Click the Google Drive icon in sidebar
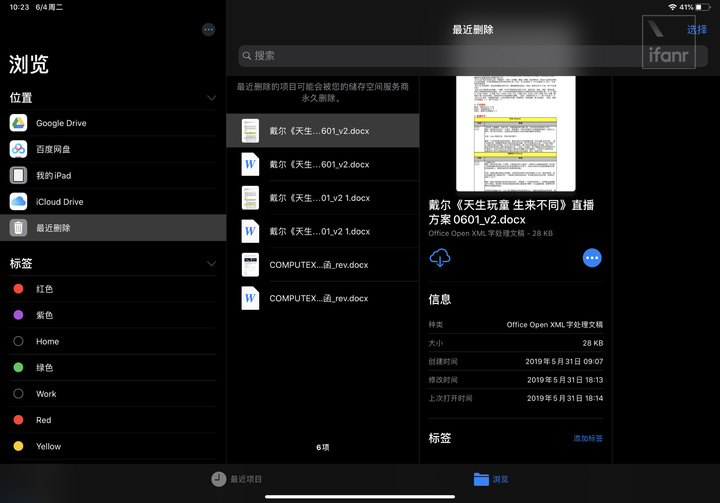 pos(18,123)
